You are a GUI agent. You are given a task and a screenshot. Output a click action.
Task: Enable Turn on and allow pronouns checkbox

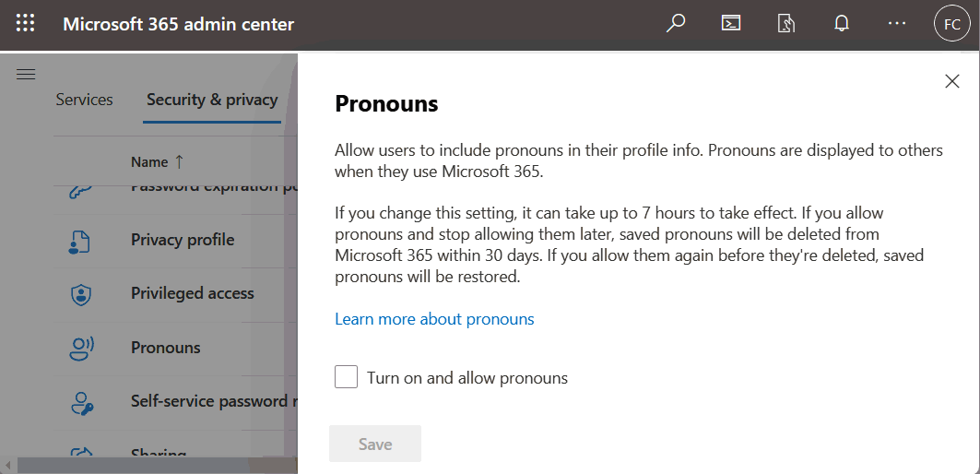(x=347, y=377)
